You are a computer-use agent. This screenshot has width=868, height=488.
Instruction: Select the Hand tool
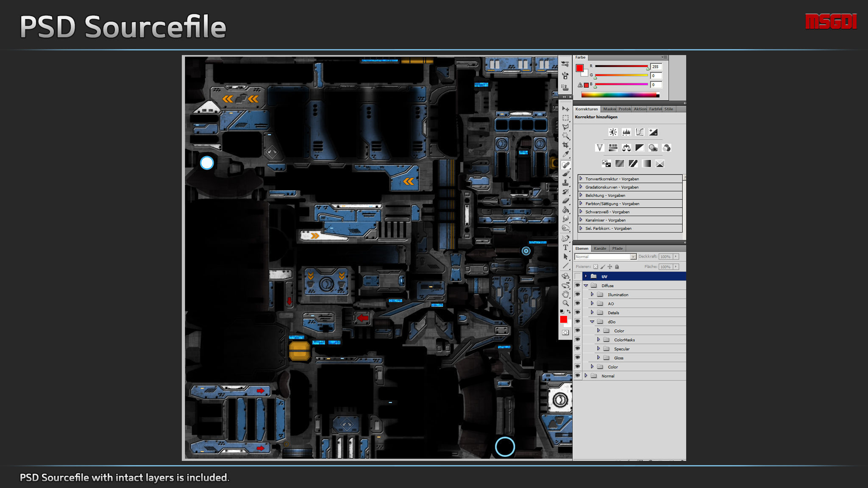pyautogui.click(x=565, y=294)
